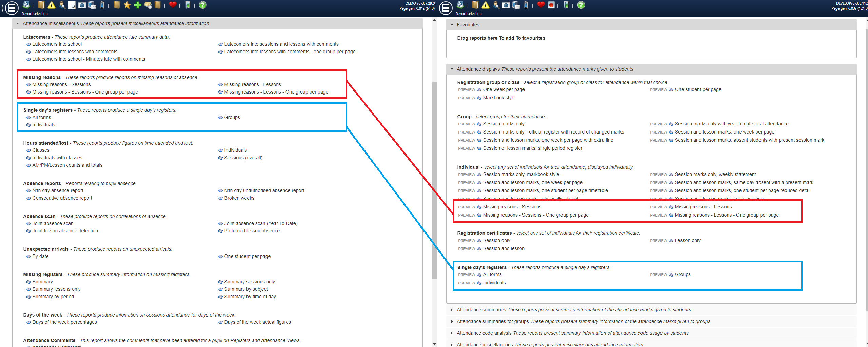The height and width of the screenshot is (347, 868).
Task: Click server mail icon in DEVELOP toolbar
Action: pyautogui.click(x=516, y=5)
